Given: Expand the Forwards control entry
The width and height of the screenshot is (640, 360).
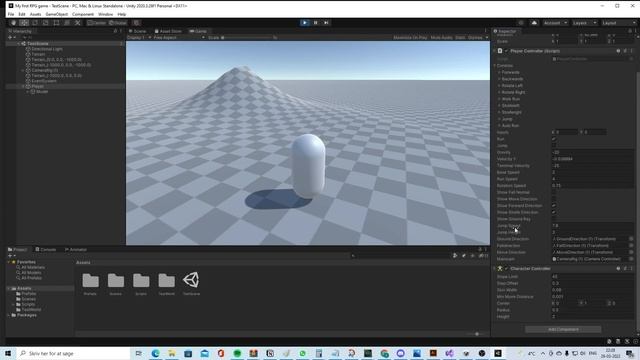Looking at the screenshot, I should click(499, 72).
